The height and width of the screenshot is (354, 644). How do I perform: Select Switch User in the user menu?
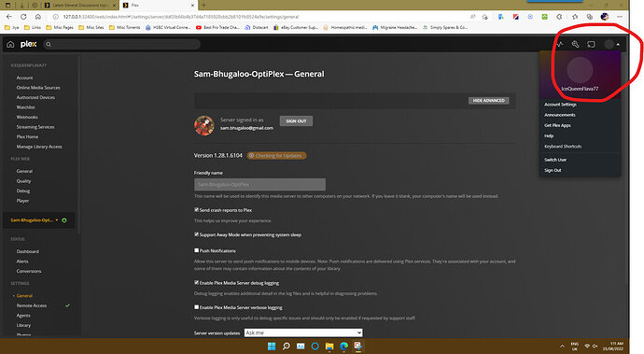point(555,160)
